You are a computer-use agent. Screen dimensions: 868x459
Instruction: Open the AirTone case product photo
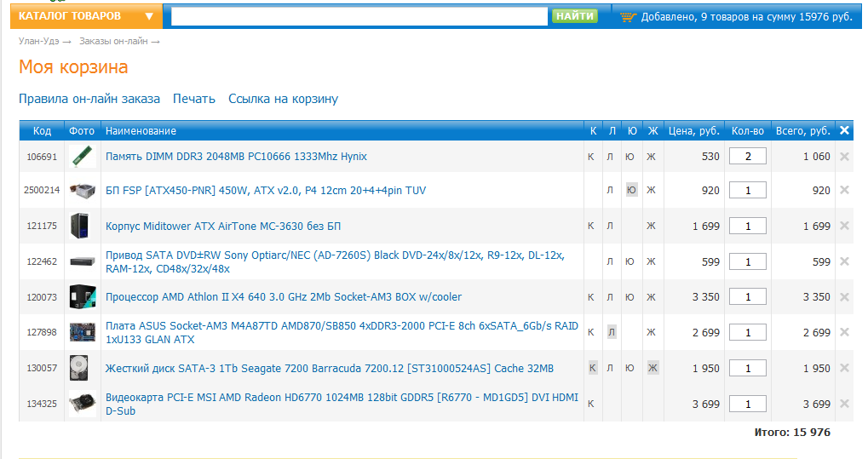coord(82,226)
